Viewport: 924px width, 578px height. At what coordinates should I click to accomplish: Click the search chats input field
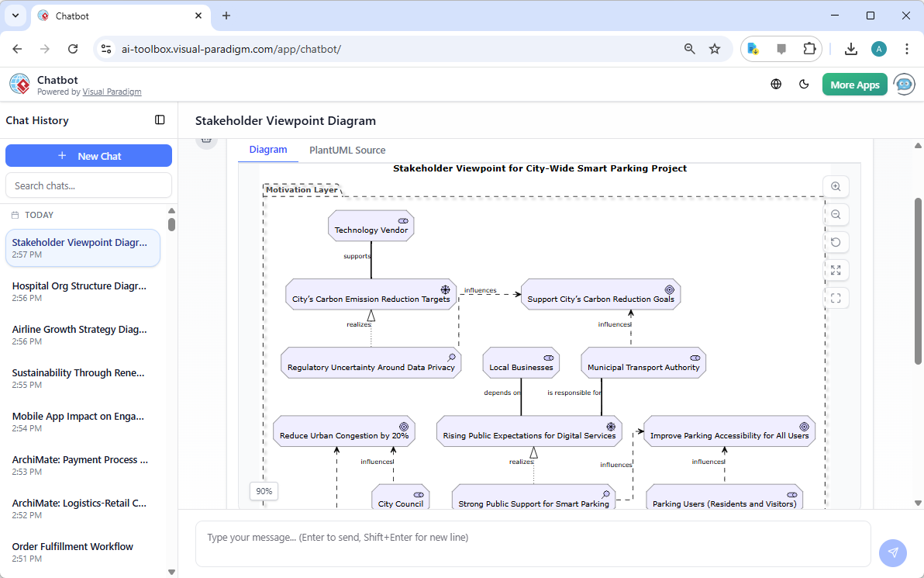[x=88, y=185]
